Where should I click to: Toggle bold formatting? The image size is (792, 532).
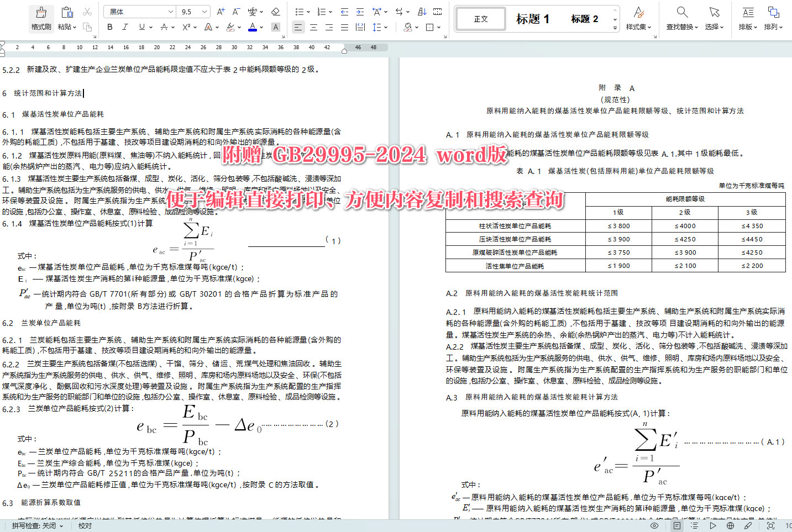109,26
